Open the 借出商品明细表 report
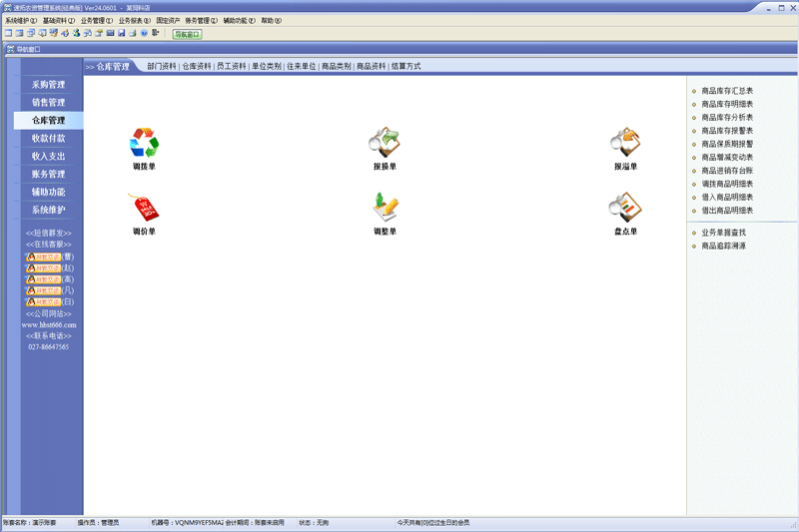Viewport: 799px width, 532px height. (x=727, y=211)
